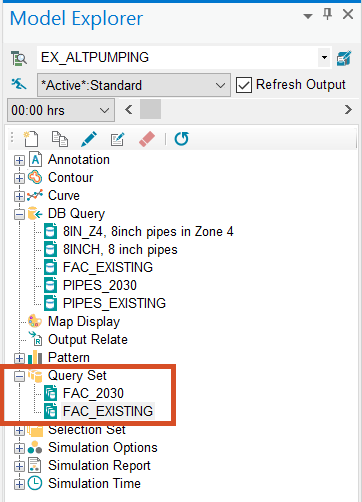Expand the Annotation tree node
Screen dimensions: 362x502
[19, 160]
